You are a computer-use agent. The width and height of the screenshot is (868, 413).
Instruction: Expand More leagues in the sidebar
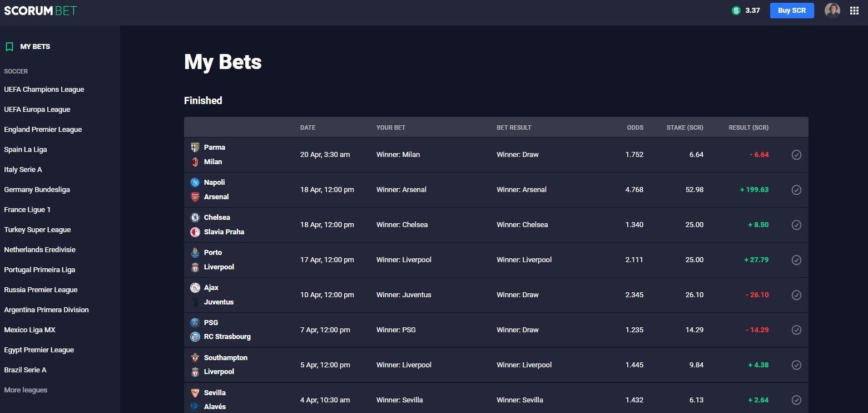click(x=26, y=390)
